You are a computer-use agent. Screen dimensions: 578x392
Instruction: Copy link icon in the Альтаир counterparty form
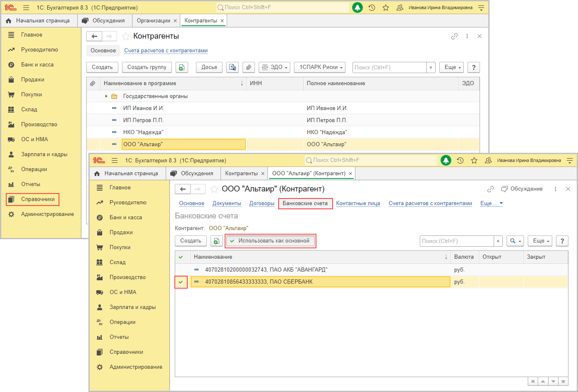[490, 189]
